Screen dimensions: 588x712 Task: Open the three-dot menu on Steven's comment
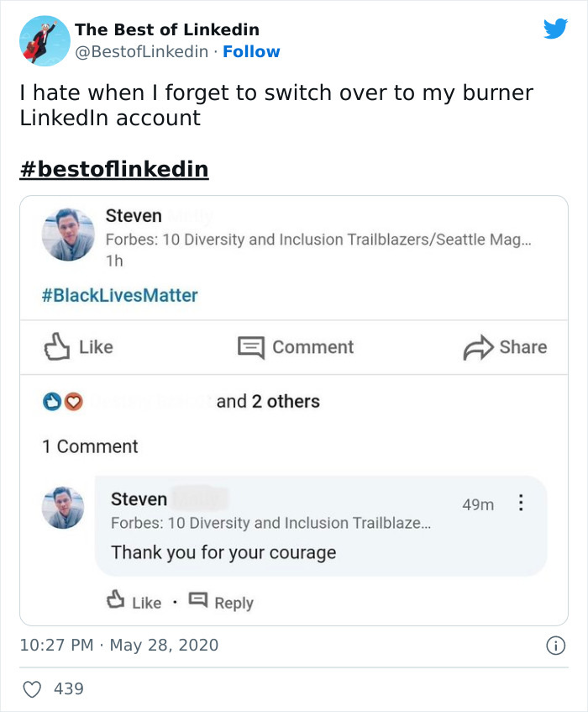522,501
